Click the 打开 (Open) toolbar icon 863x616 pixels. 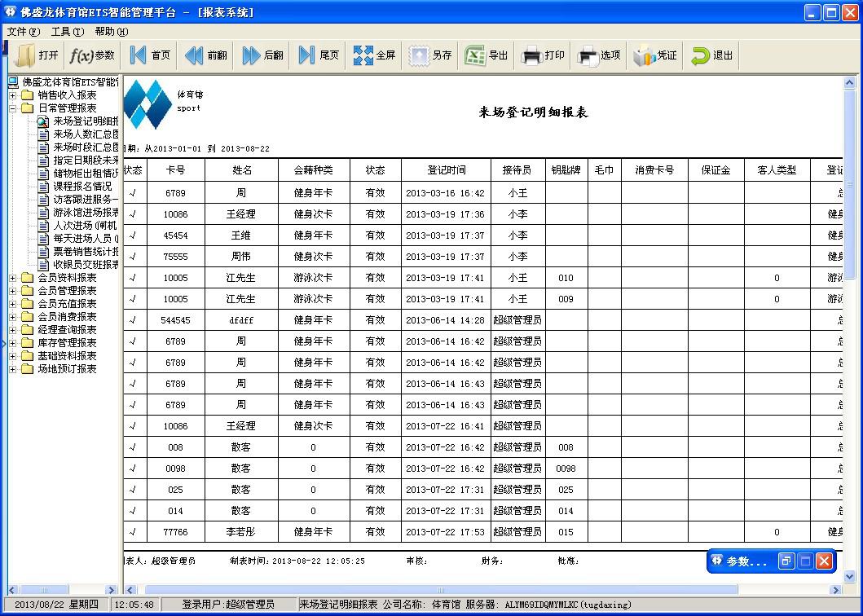[37, 55]
